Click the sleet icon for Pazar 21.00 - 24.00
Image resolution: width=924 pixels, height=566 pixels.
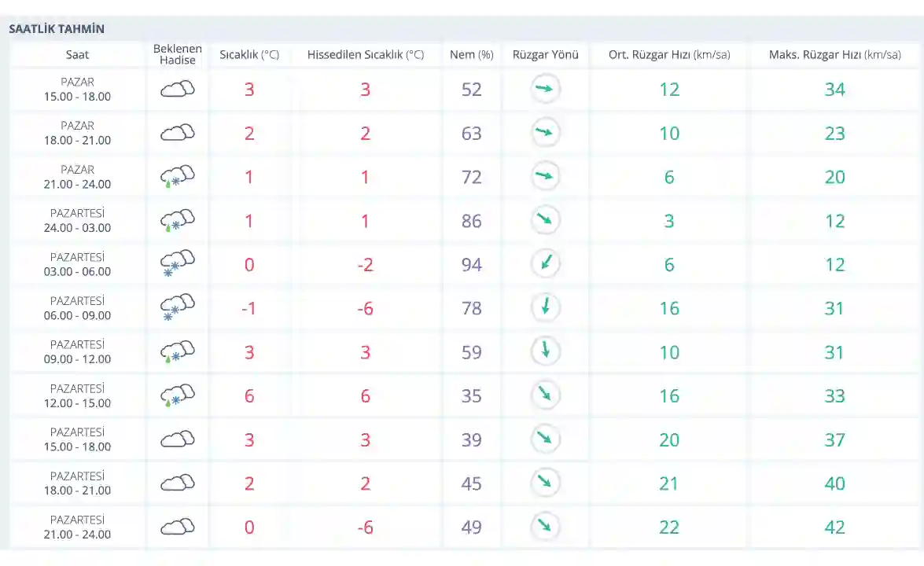pyautogui.click(x=177, y=177)
